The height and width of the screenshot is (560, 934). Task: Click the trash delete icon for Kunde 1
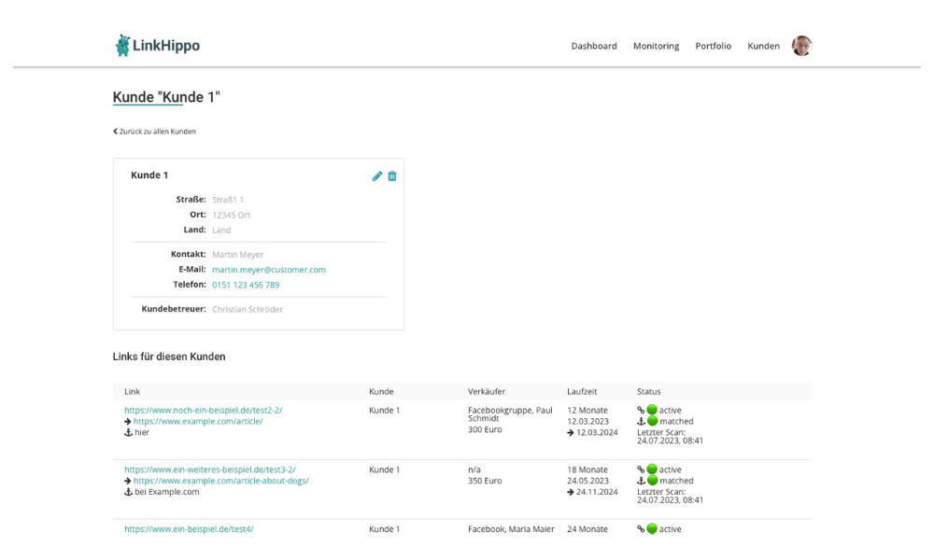click(392, 175)
